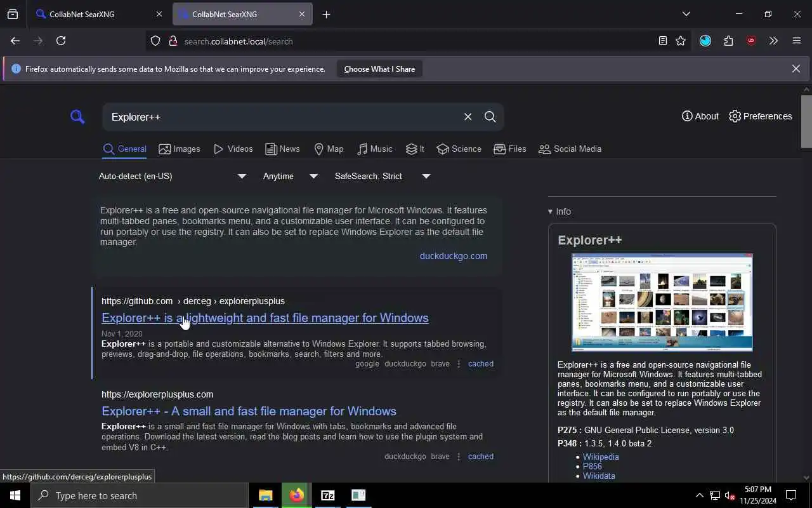The height and width of the screenshot is (508, 812).
Task: Open a new tab with the plus button
Action: click(x=326, y=14)
